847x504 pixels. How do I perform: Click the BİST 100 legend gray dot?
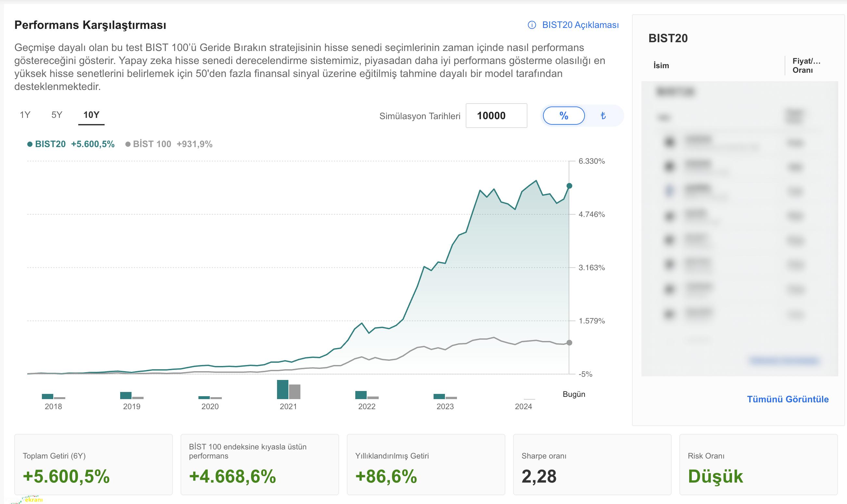click(128, 144)
